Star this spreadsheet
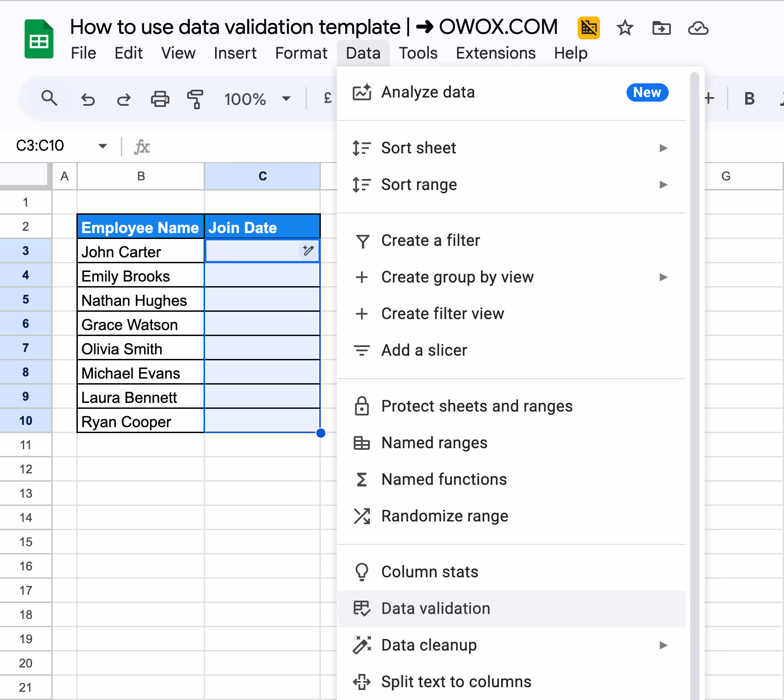This screenshot has width=784, height=700. point(625,28)
